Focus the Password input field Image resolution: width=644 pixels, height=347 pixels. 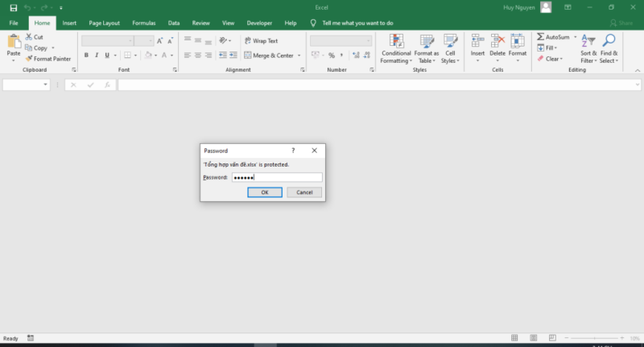(x=277, y=177)
